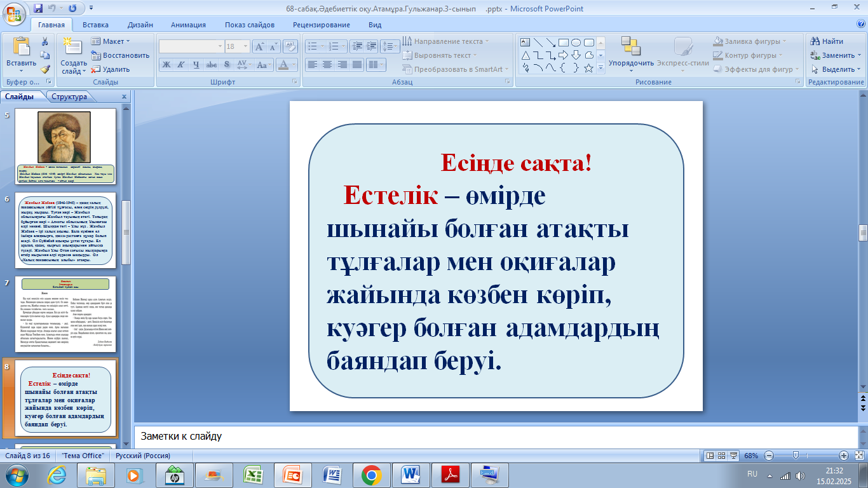Click the zoom slider in status bar

(796, 456)
